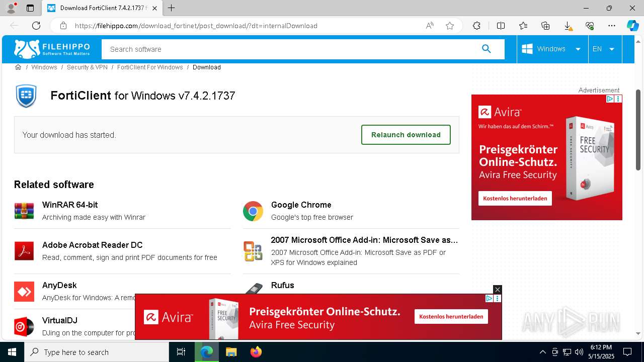Screen dimensions: 644x362
Task: Toggle split screen view icon
Action: pos(501,26)
